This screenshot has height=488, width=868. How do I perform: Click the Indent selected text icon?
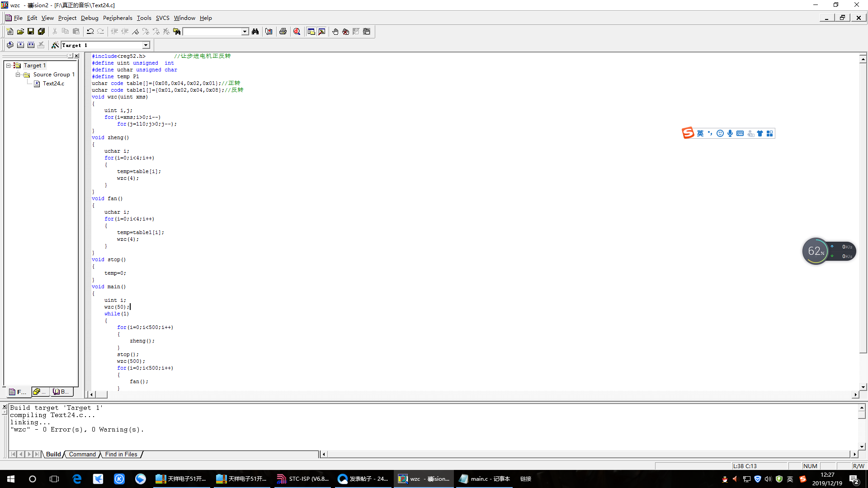click(x=114, y=31)
